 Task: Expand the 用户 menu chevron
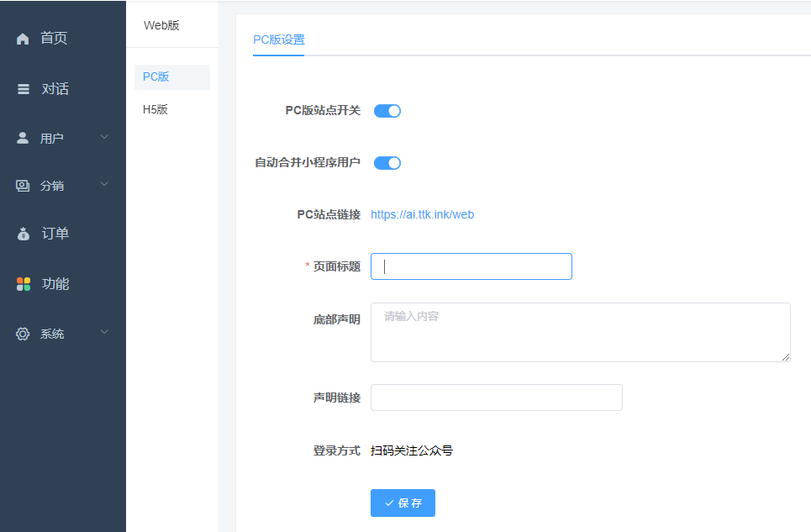point(104,136)
